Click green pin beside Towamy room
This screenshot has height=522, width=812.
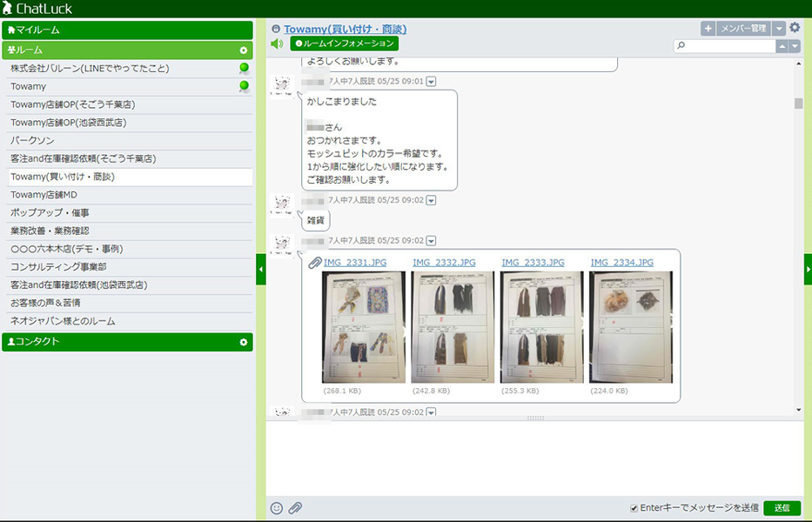click(x=244, y=86)
